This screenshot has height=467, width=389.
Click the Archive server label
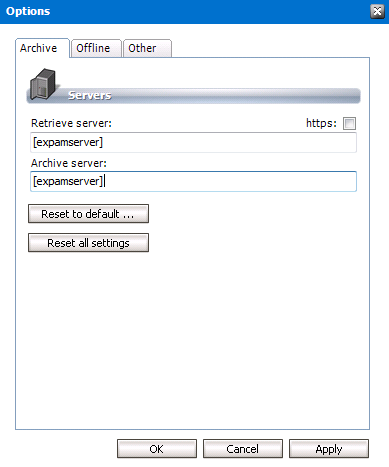point(69,163)
